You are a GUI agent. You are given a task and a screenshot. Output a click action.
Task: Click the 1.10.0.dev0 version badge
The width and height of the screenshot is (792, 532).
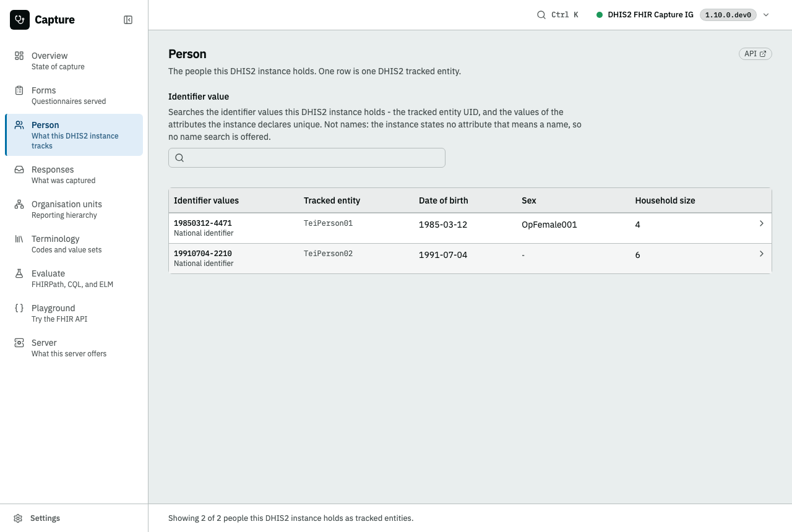pos(728,15)
